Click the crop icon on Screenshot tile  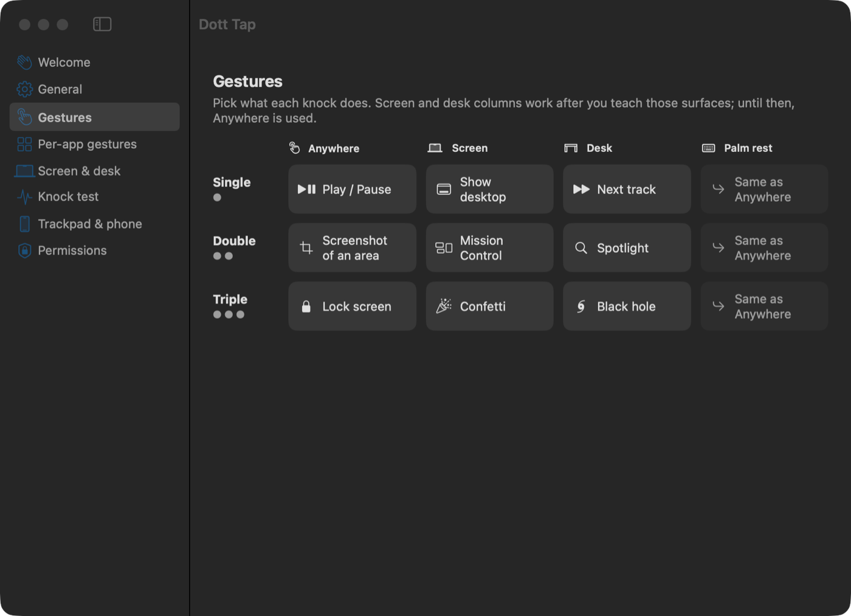point(306,248)
